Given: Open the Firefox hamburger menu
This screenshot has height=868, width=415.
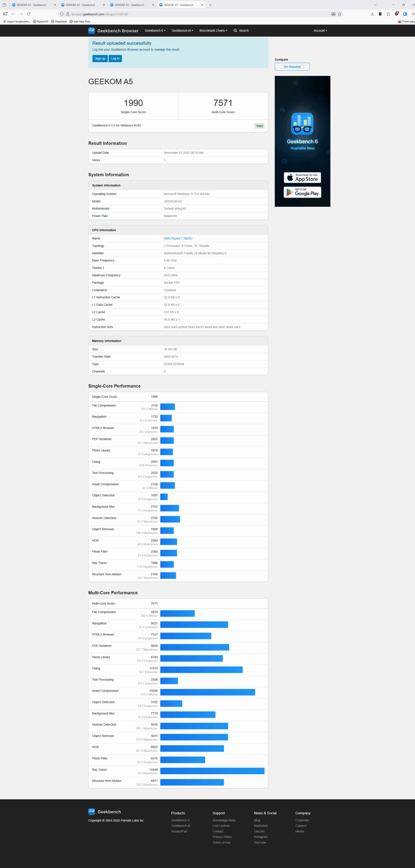Looking at the screenshot, I should click(413, 14).
